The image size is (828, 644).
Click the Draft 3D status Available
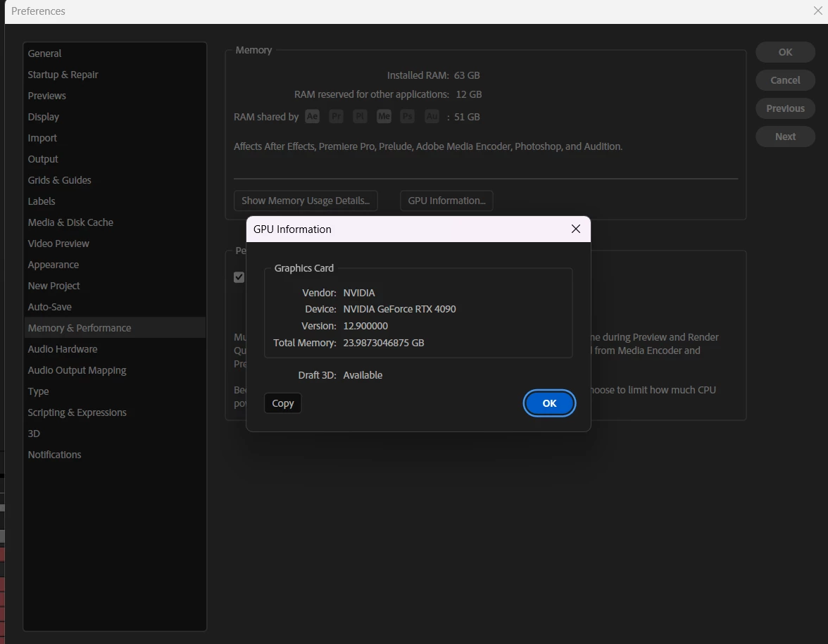363,374
